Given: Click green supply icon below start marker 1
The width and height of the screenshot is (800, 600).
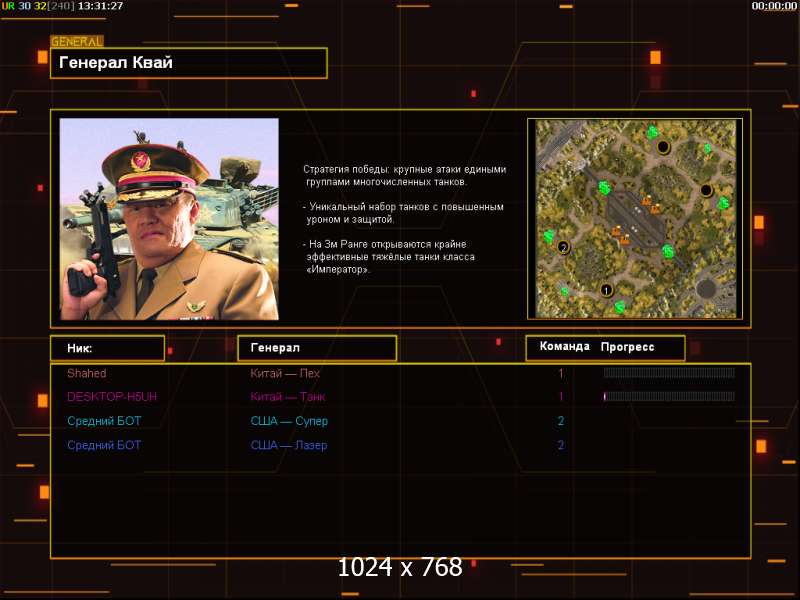Looking at the screenshot, I should click(619, 306).
